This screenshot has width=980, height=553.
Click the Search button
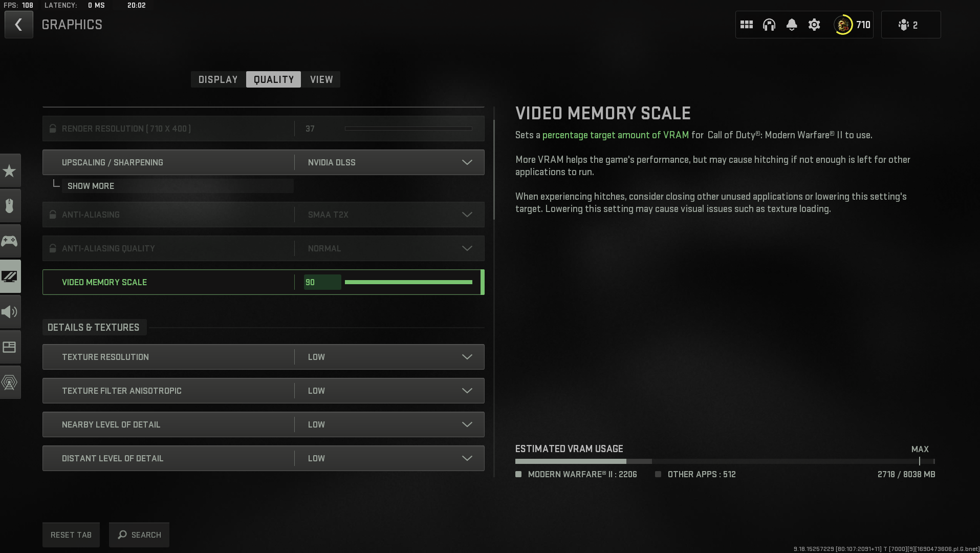[x=139, y=535]
